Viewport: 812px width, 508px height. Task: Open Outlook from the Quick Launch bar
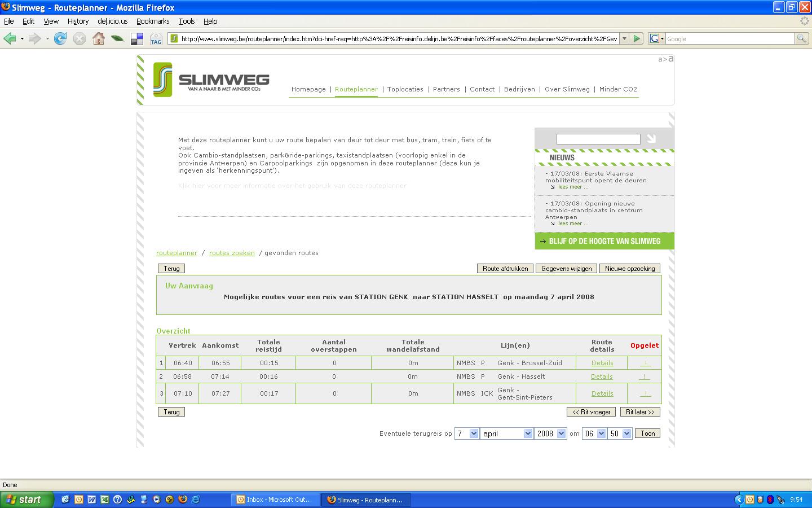(x=78, y=500)
